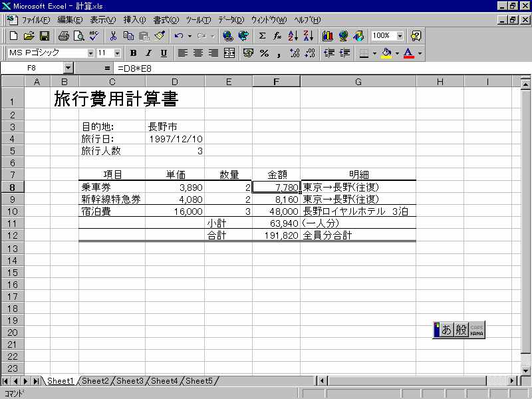Switch to the Sheet2 tab
The height and width of the screenshot is (399, 532).
(95, 381)
